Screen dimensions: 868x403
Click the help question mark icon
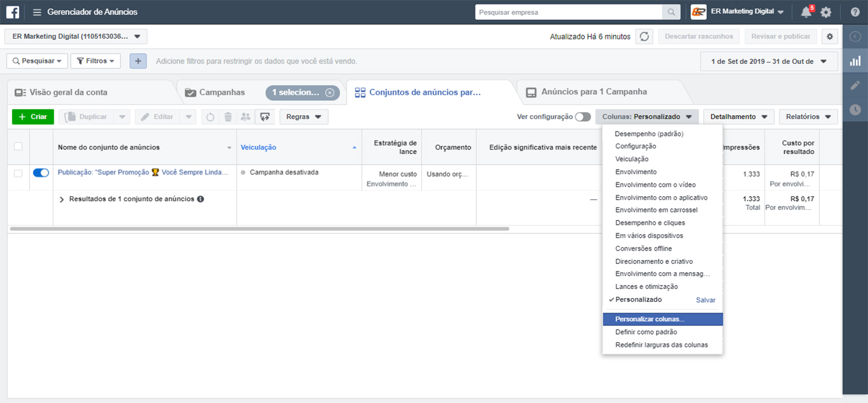[855, 12]
